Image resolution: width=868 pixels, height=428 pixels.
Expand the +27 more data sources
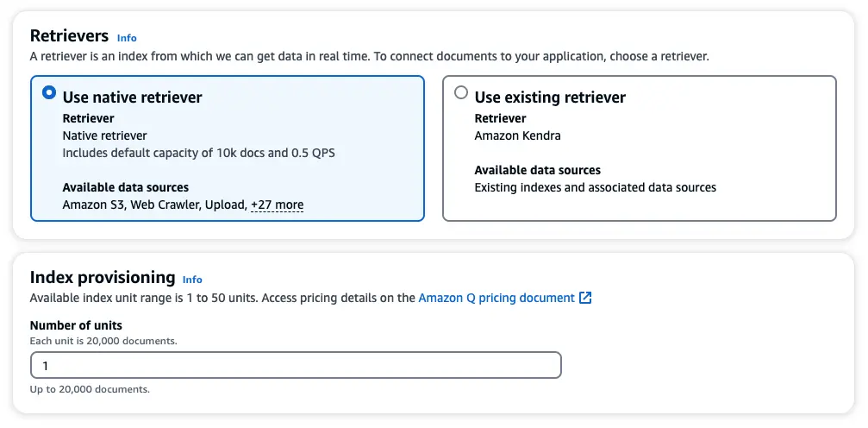[x=277, y=205]
